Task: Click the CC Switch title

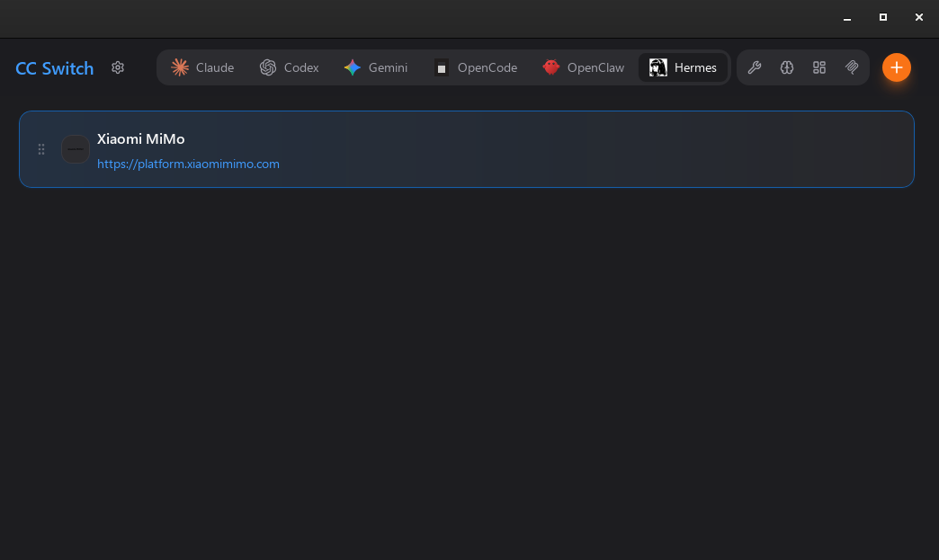Action: point(55,68)
